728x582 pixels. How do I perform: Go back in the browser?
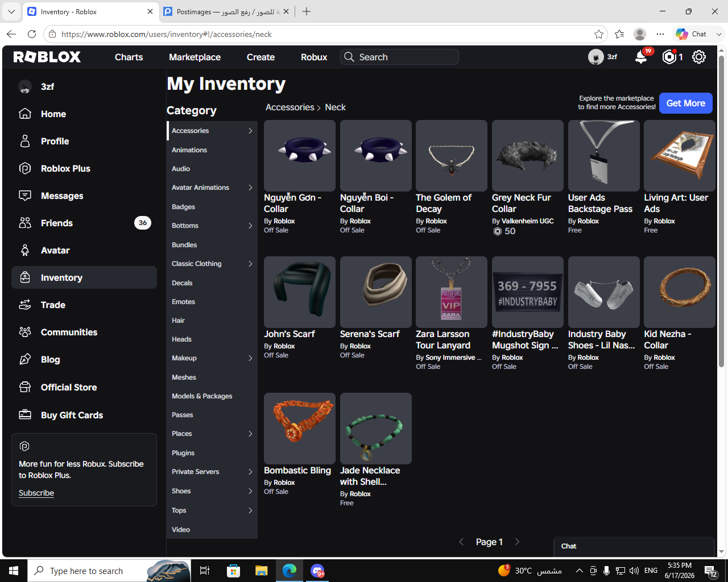pyautogui.click(x=11, y=34)
